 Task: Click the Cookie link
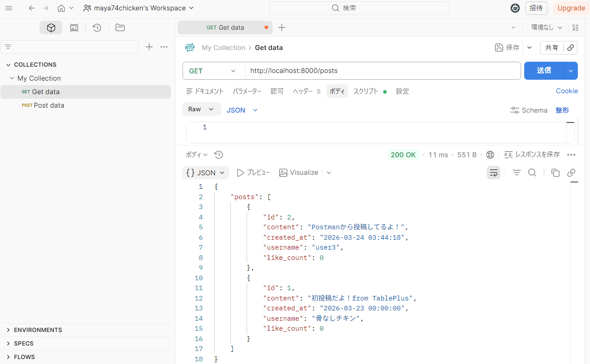[x=567, y=91]
